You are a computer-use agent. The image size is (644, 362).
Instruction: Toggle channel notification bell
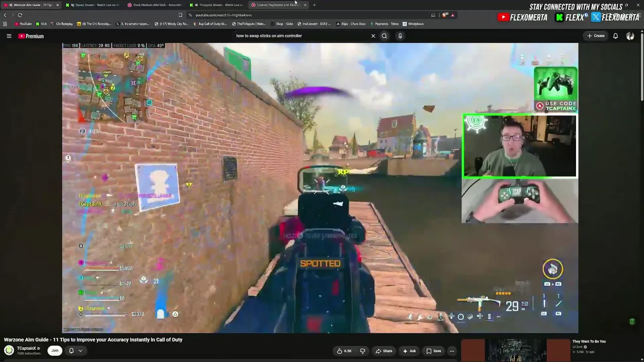[71, 350]
